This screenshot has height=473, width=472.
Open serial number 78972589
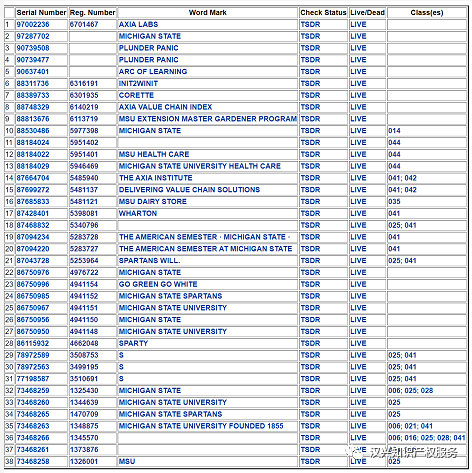click(33, 355)
